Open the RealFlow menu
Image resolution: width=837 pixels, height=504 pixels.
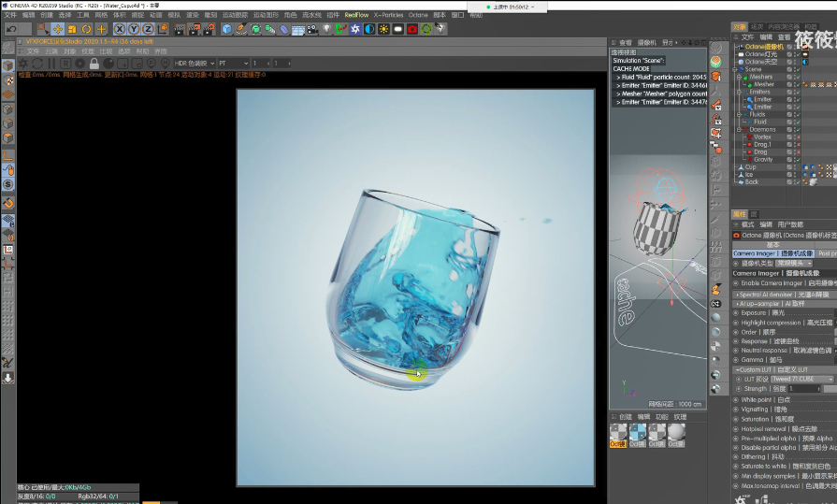pos(356,15)
